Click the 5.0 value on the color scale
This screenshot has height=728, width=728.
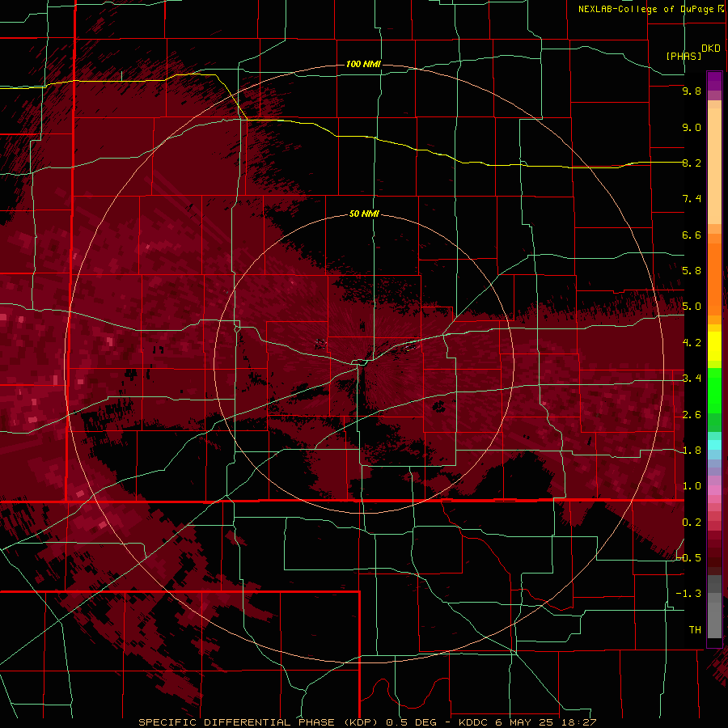(692, 307)
